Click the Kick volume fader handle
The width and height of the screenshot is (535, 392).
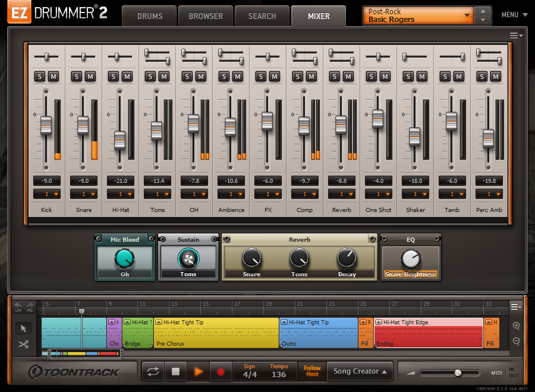point(46,125)
